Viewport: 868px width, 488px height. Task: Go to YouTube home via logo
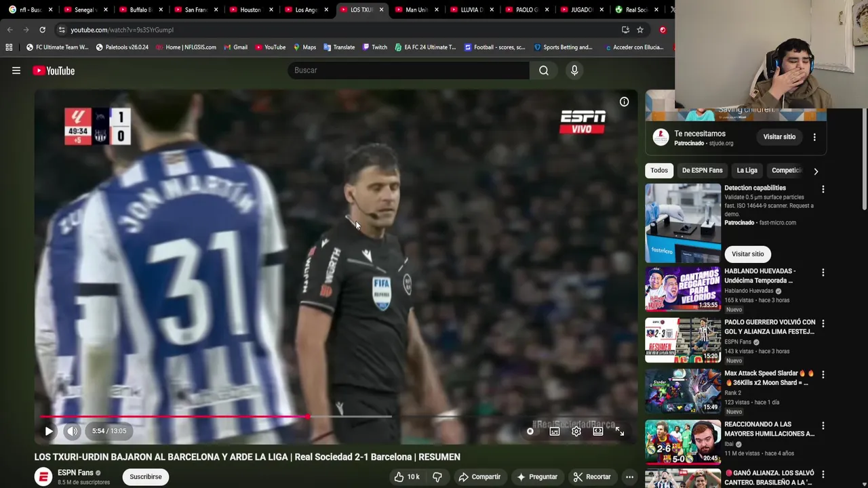click(54, 70)
